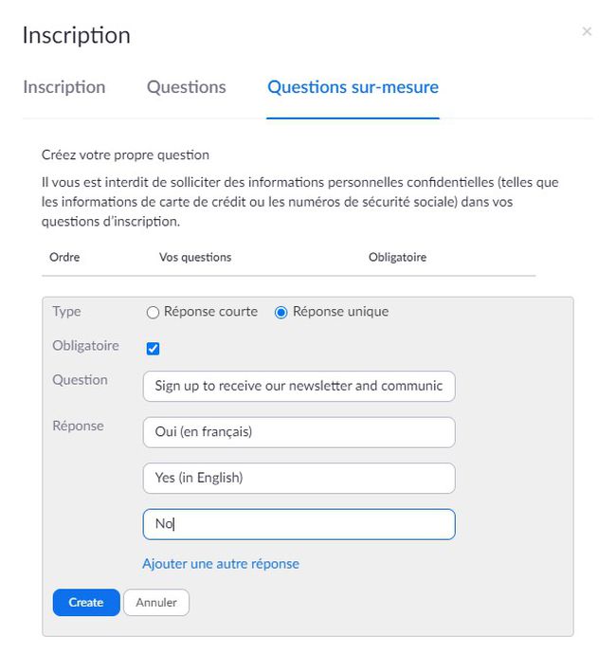Image resolution: width=616 pixels, height=672 pixels.
Task: Click the Ordre column header
Action: (64, 257)
